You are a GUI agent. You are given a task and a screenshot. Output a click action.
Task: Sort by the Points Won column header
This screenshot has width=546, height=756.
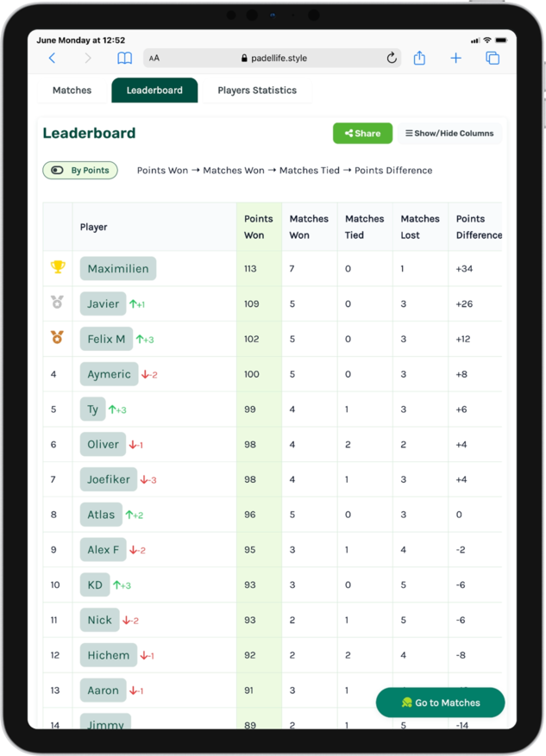pos(259,227)
